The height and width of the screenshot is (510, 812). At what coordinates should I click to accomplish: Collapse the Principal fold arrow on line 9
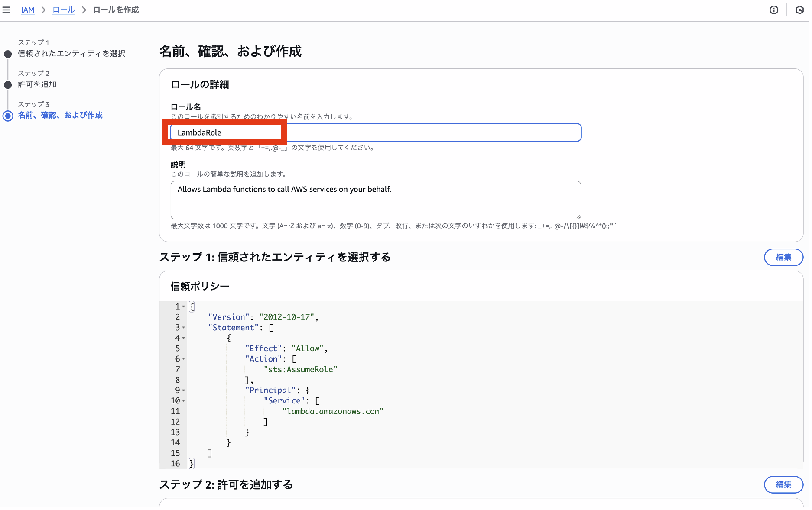tap(184, 391)
